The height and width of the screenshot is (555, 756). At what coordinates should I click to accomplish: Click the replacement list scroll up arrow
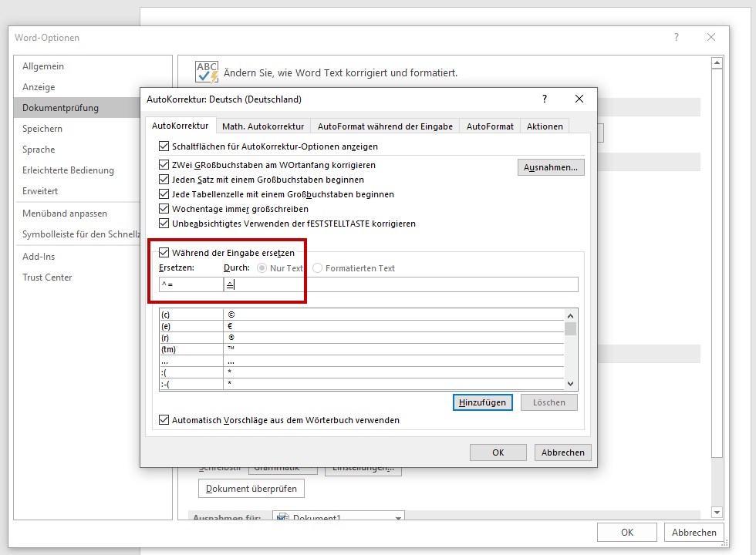point(570,316)
